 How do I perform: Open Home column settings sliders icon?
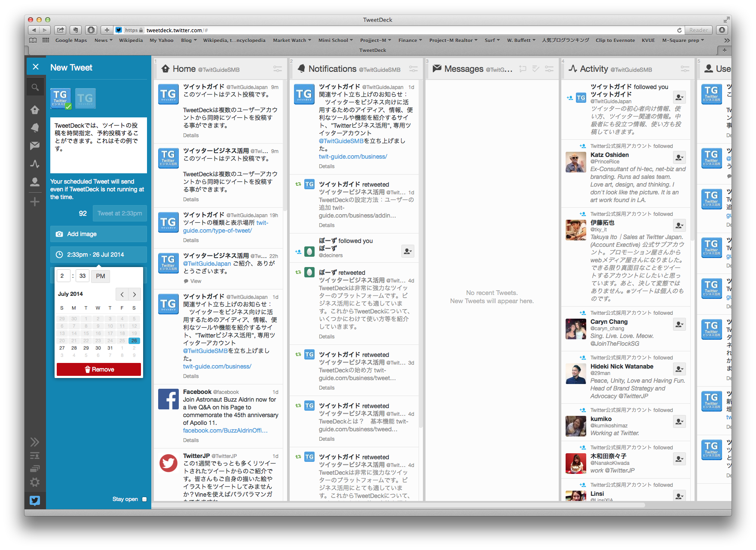(x=278, y=69)
